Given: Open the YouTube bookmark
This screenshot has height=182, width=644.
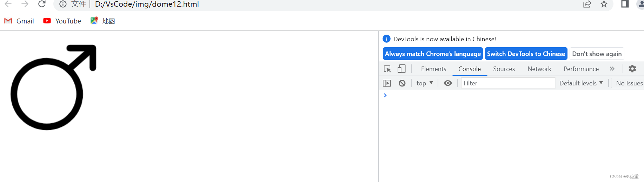Looking at the screenshot, I should pos(62,21).
